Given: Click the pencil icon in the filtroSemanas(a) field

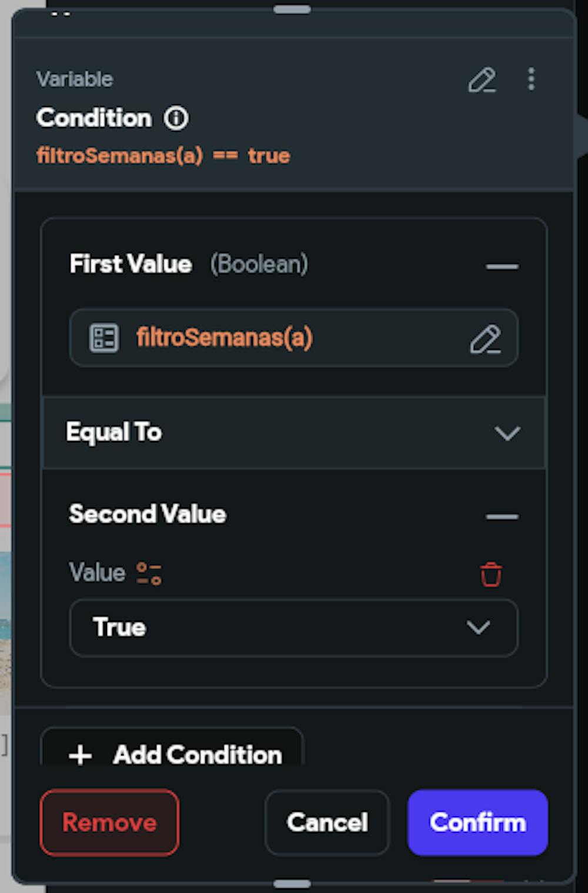Looking at the screenshot, I should pos(485,339).
